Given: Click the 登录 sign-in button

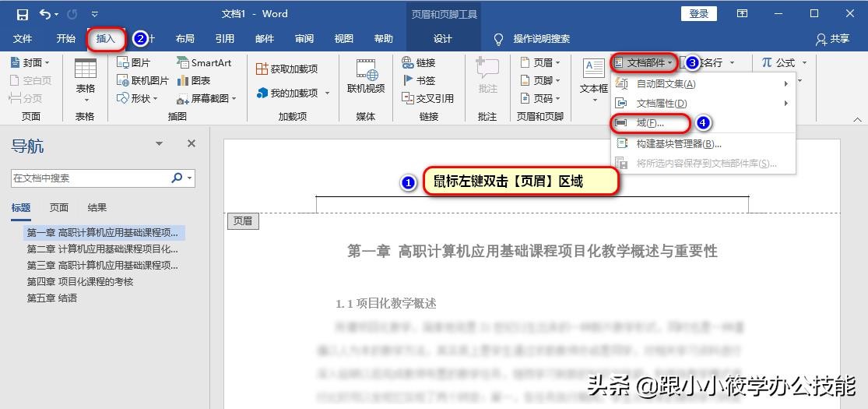Looking at the screenshot, I should (698, 13).
